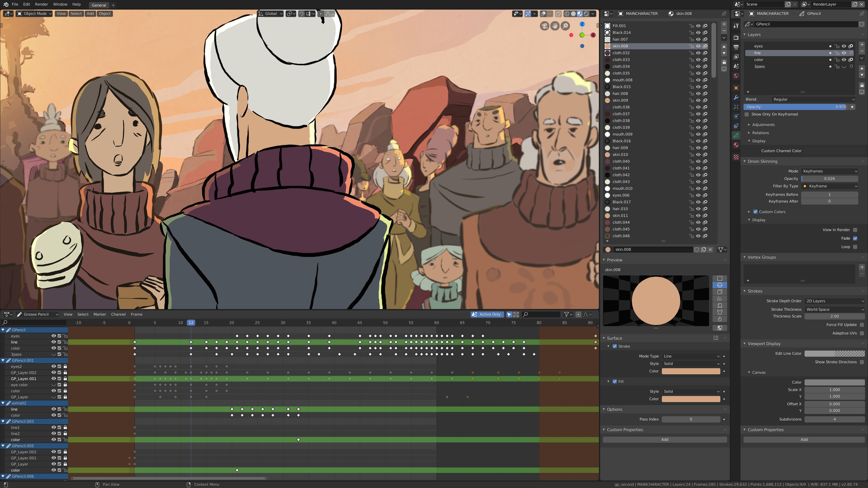Open the Stroke Color swatch
Screen dimensions: 868x488
(x=691, y=371)
